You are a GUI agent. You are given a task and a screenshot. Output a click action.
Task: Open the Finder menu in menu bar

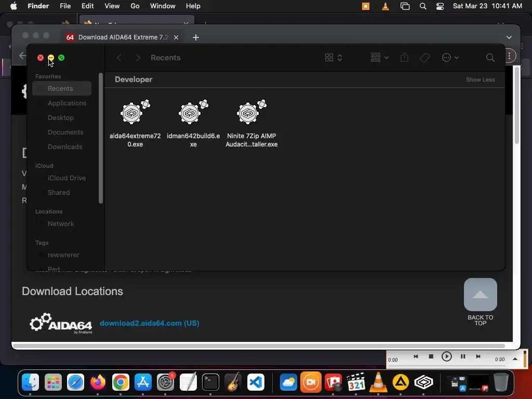coord(38,6)
